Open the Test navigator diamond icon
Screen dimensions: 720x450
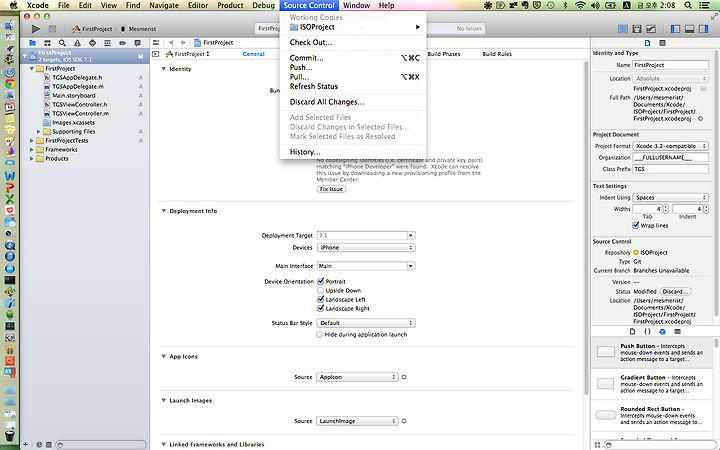coord(92,43)
